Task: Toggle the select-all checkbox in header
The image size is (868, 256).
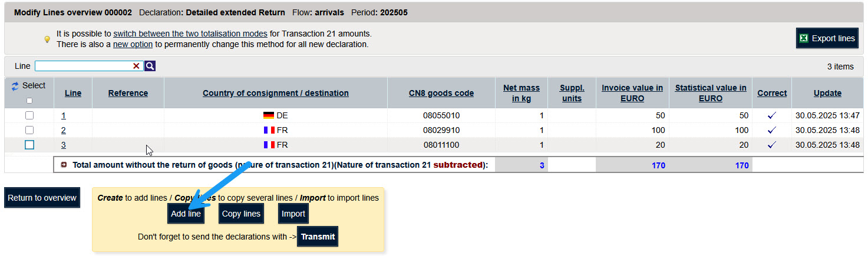Action: point(29,100)
